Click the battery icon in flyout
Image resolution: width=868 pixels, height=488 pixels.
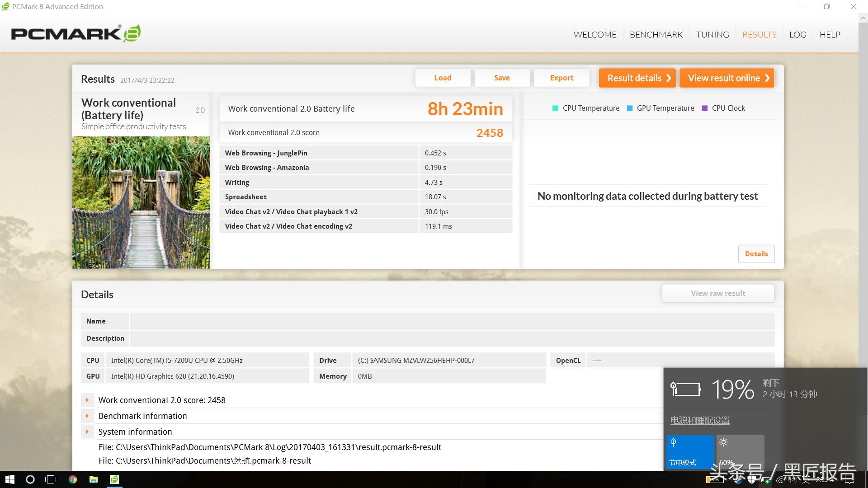pyautogui.click(x=685, y=389)
